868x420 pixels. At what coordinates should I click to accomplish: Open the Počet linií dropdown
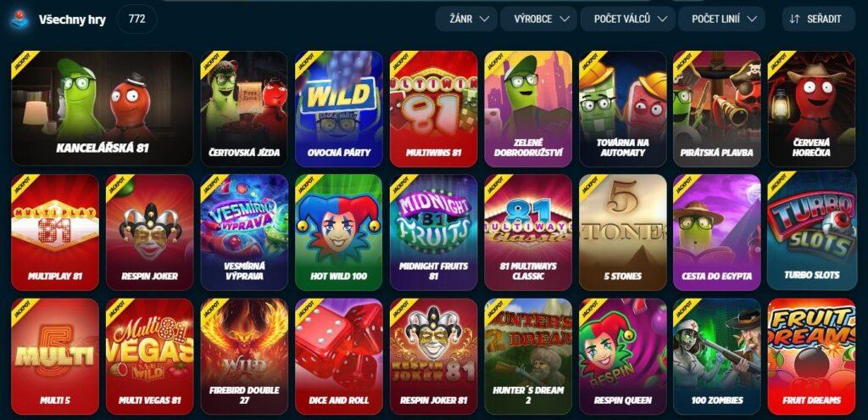click(721, 19)
